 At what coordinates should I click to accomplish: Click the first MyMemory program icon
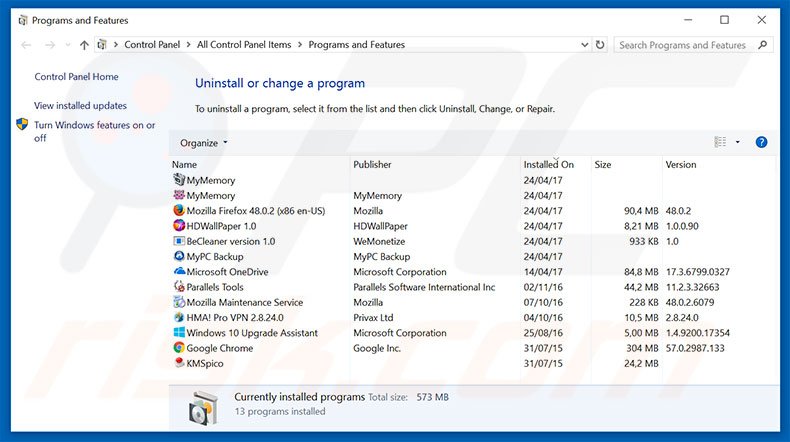tap(179, 179)
